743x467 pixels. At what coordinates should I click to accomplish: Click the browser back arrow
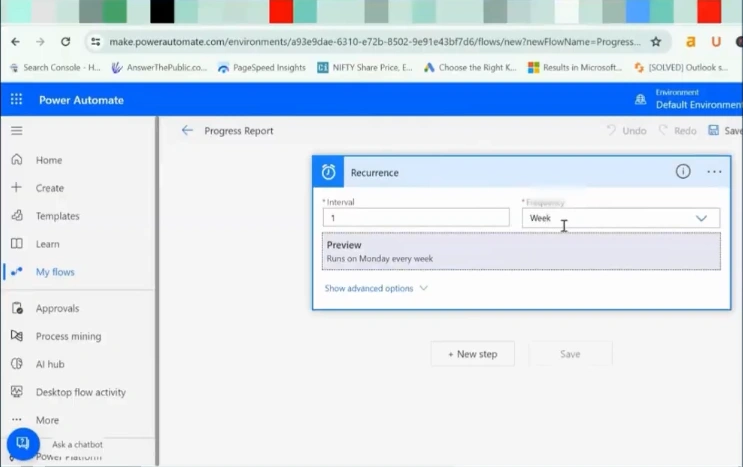tap(16, 42)
